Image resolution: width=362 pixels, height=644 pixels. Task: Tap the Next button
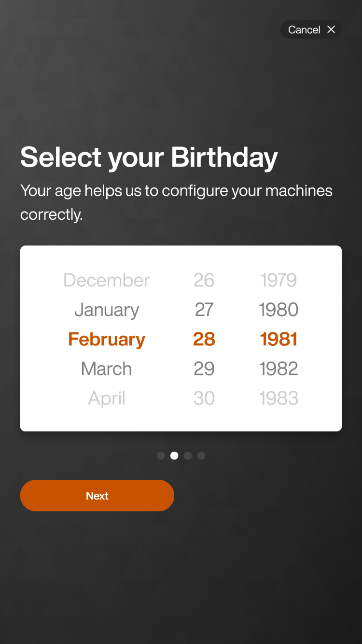[97, 495]
